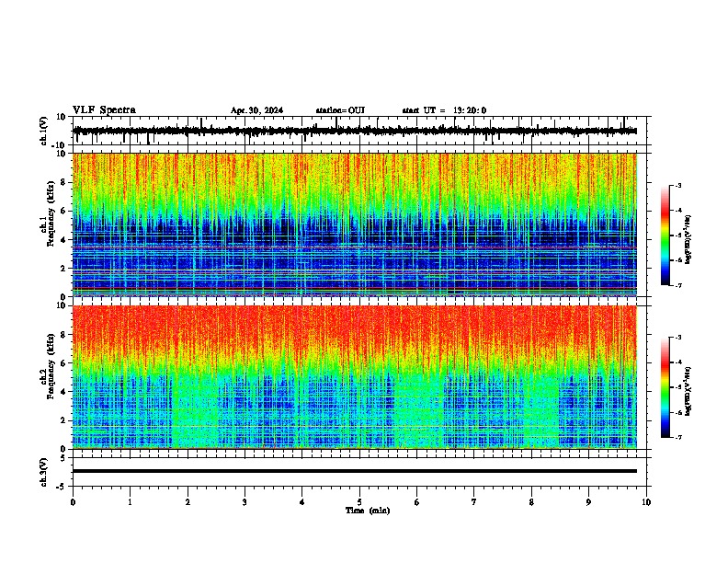728x563 pixels.
Task: Click the 'ch.1(V)' waveform axis label
Action: pos(44,131)
